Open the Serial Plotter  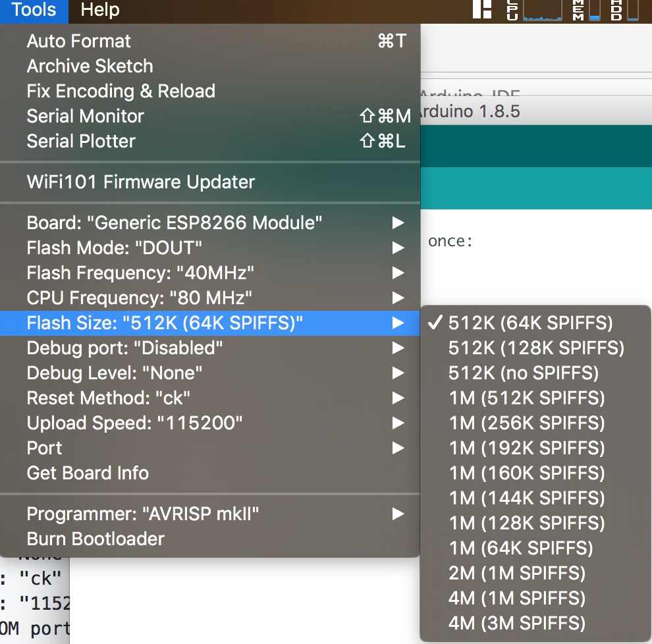tap(210, 141)
